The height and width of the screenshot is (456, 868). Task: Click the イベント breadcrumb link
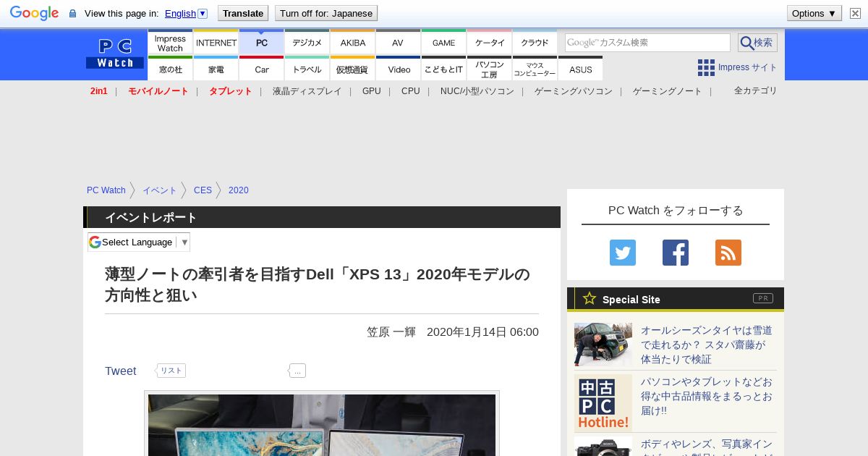coord(160,190)
